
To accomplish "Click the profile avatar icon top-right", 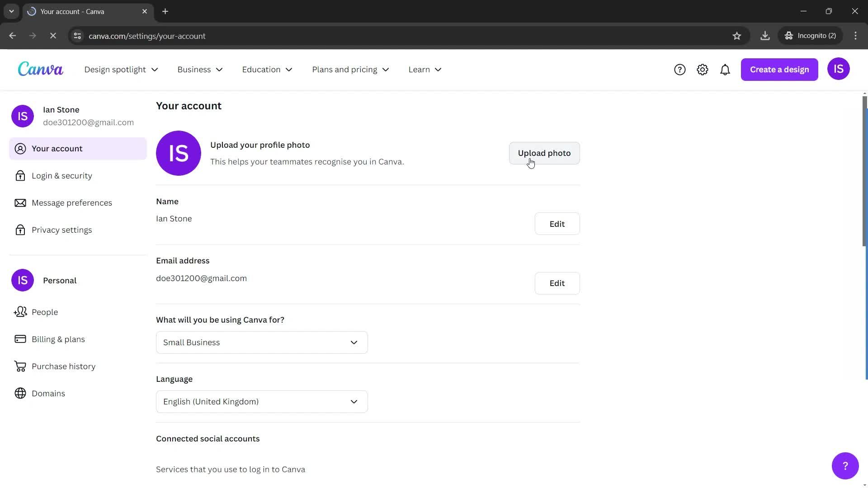I will pyautogui.click(x=839, y=69).
